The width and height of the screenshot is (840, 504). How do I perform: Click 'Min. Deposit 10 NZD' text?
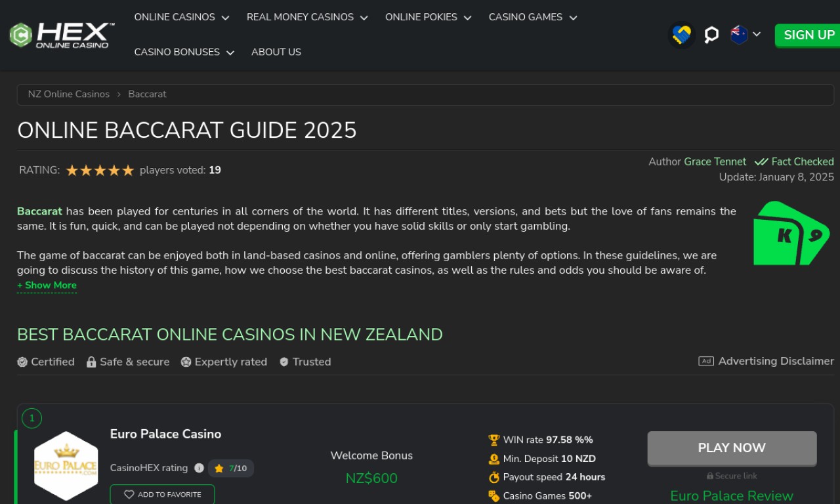coord(549,459)
